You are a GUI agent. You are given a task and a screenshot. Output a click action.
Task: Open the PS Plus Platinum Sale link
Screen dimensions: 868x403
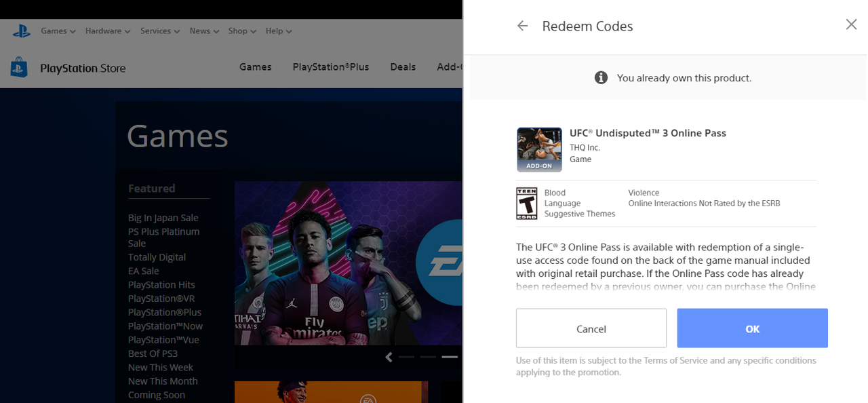click(164, 237)
